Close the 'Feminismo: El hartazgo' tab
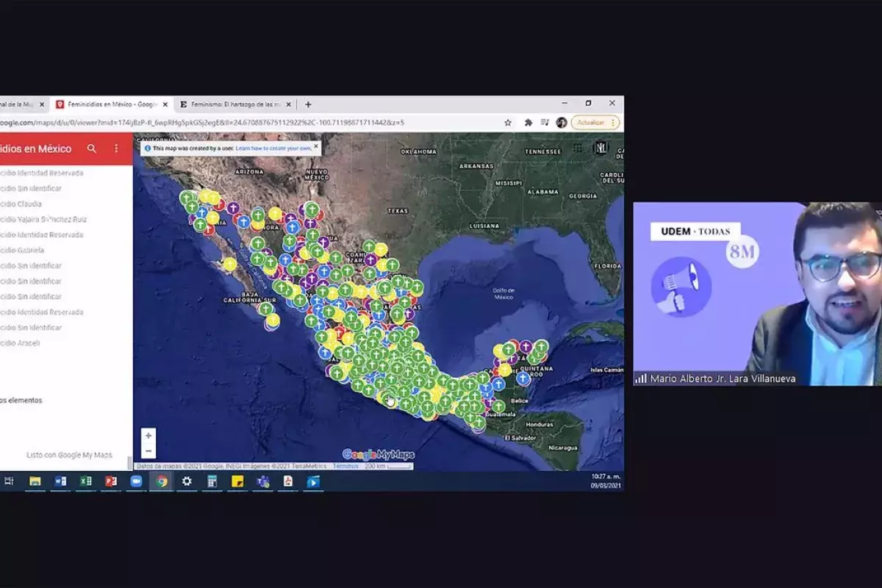This screenshot has width=882, height=588. point(289,104)
